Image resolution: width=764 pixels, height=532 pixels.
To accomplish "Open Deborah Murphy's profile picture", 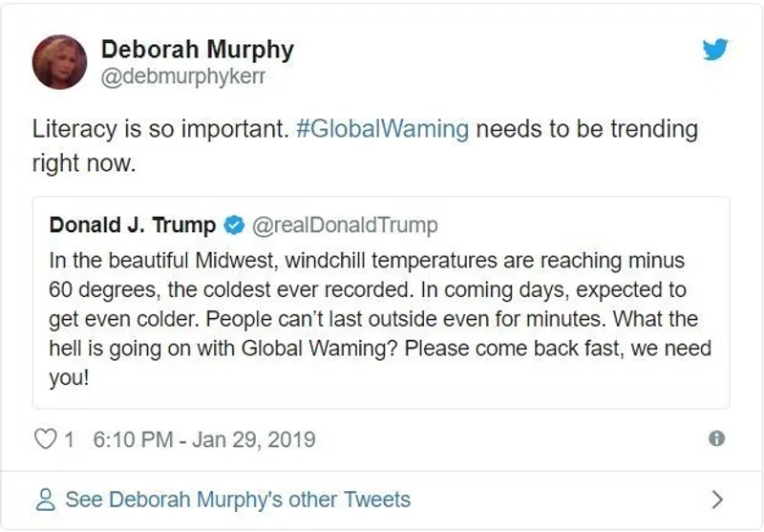I will click(x=60, y=62).
